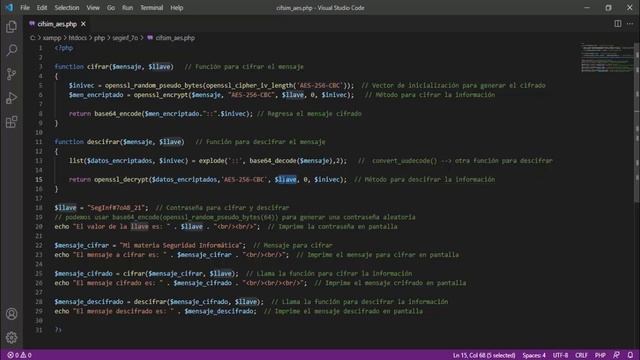Click the xampp breadcrumb segment
This screenshot has width=640, height=360.
(x=52, y=38)
